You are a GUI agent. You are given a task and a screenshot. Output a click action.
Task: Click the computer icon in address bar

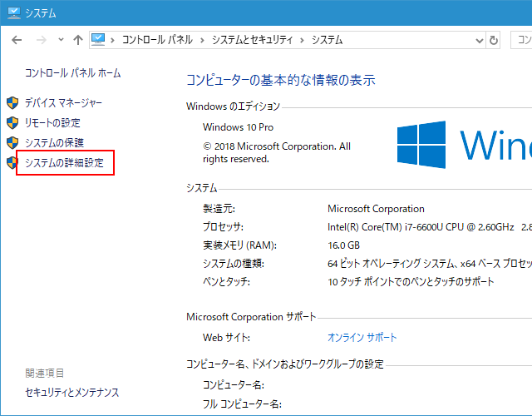98,40
